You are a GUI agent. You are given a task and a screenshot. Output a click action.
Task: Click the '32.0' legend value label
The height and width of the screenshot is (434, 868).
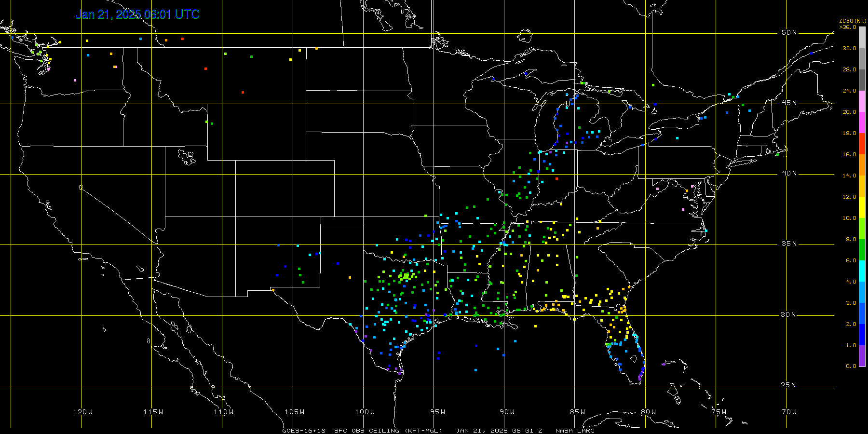tap(850, 48)
